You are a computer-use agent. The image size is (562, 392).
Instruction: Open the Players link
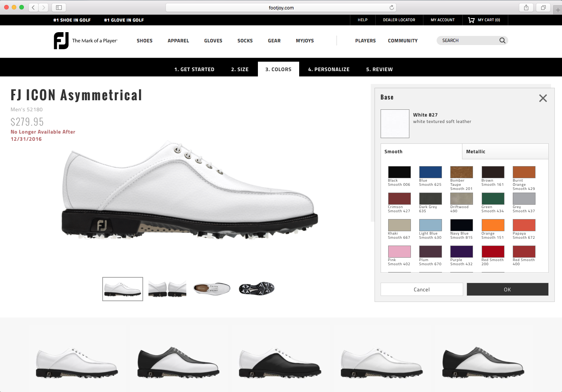365,40
